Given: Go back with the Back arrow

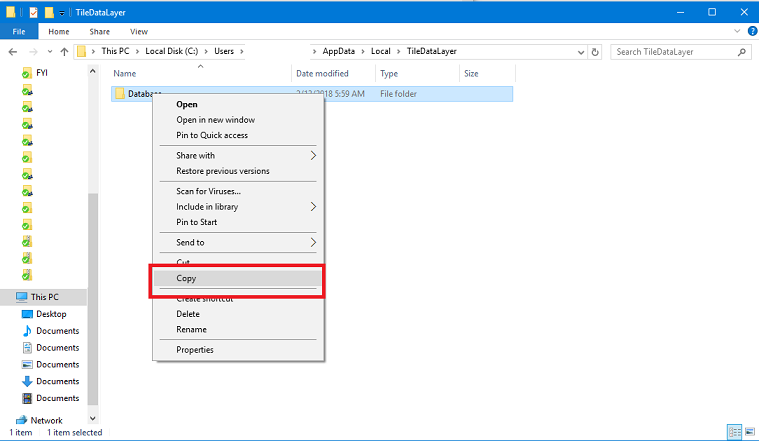Looking at the screenshot, I should point(13,52).
